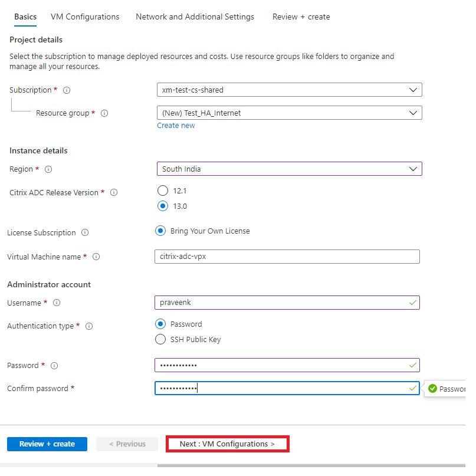
Task: Show License Subscription info tooltip
Action: tap(85, 232)
